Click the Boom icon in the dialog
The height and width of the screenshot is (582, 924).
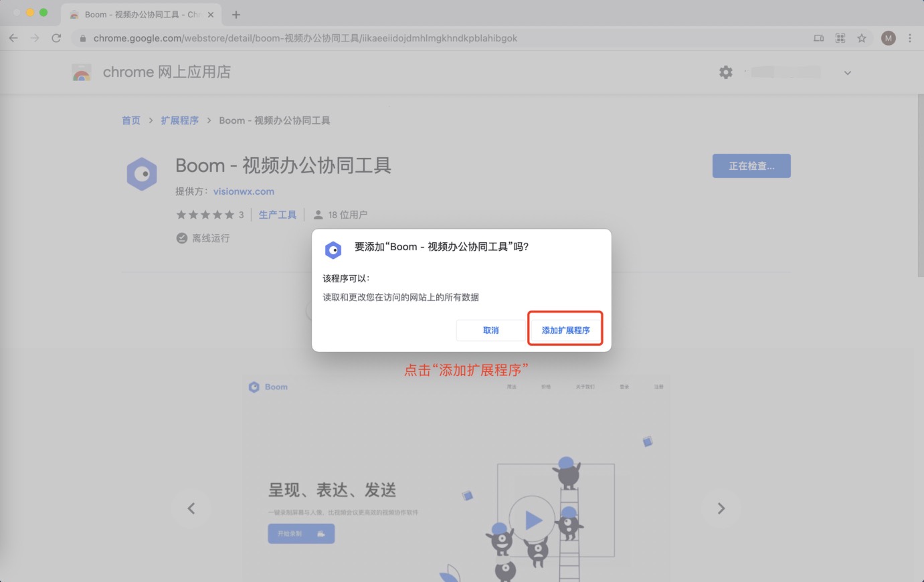[x=333, y=250]
